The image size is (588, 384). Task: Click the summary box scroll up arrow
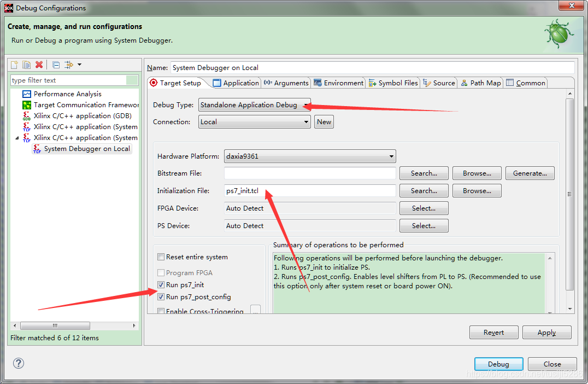(x=550, y=258)
